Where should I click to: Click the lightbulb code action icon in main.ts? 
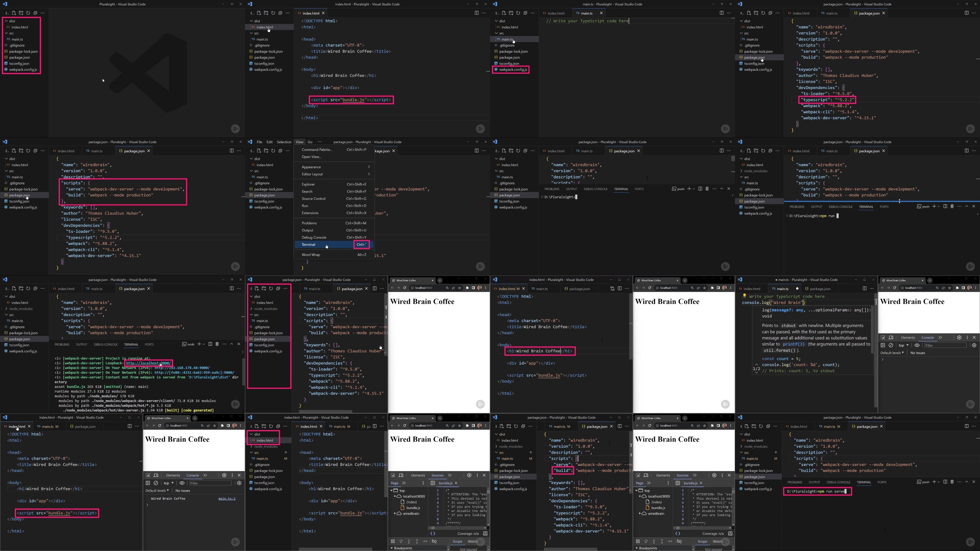(x=744, y=296)
